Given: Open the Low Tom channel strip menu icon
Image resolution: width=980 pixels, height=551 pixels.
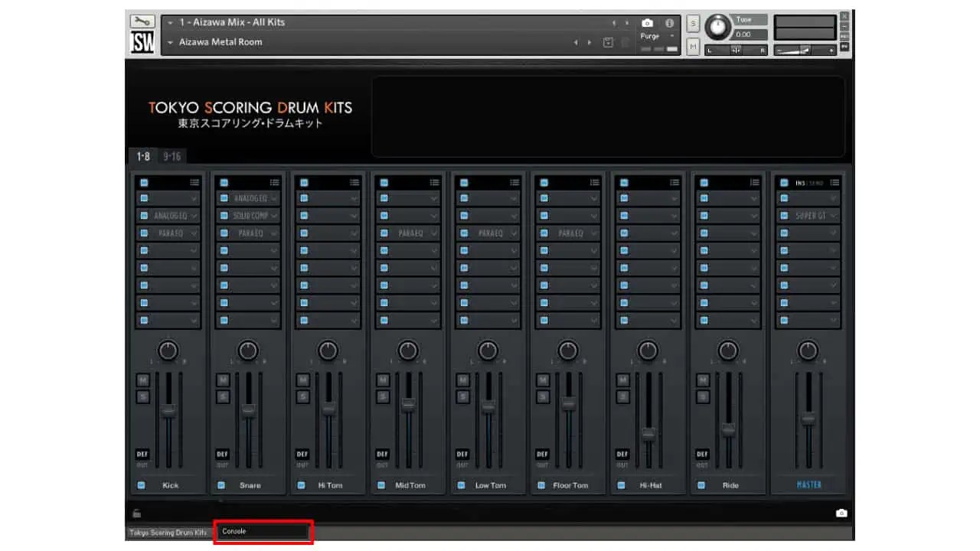Looking at the screenshot, I should pos(514,182).
